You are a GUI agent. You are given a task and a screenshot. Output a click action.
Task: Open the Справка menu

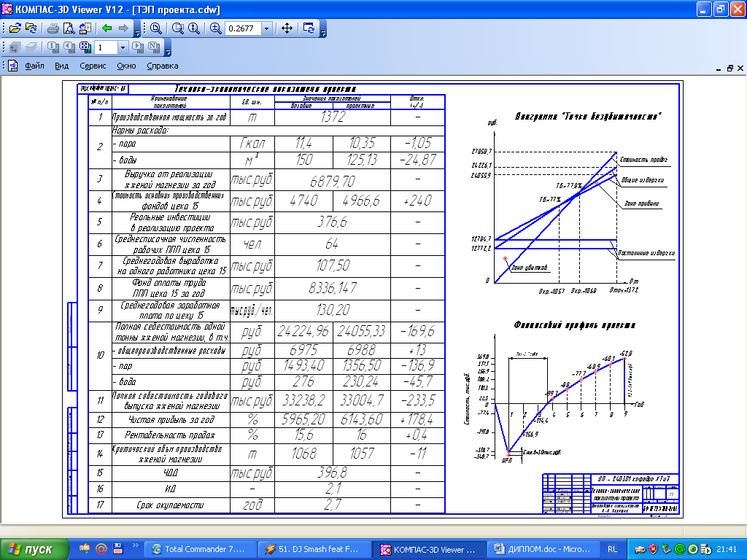pos(163,66)
